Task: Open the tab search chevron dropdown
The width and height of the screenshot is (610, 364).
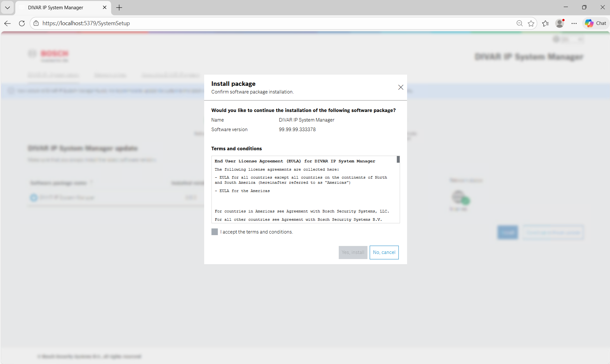Action: 7,7
